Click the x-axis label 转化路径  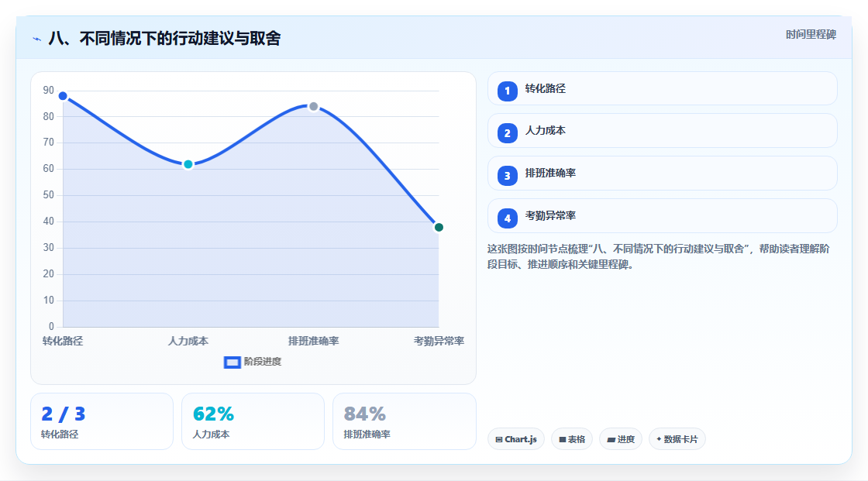pos(63,341)
